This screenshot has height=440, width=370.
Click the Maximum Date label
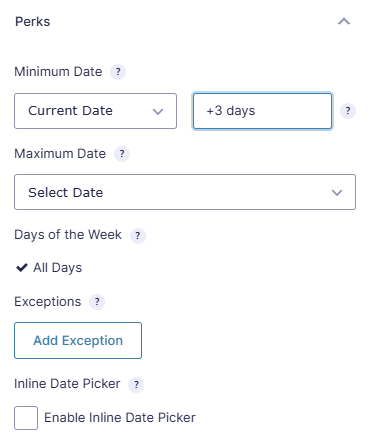tap(60, 154)
